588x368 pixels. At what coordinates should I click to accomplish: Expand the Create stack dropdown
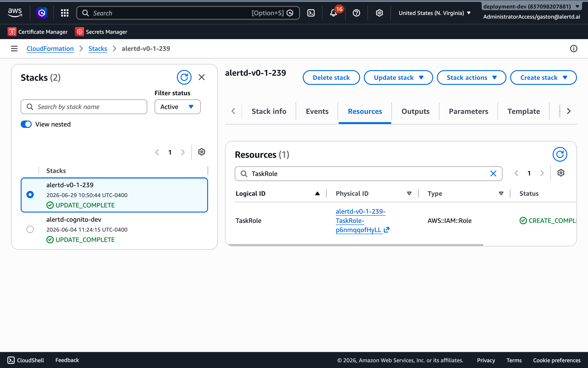tap(543, 78)
